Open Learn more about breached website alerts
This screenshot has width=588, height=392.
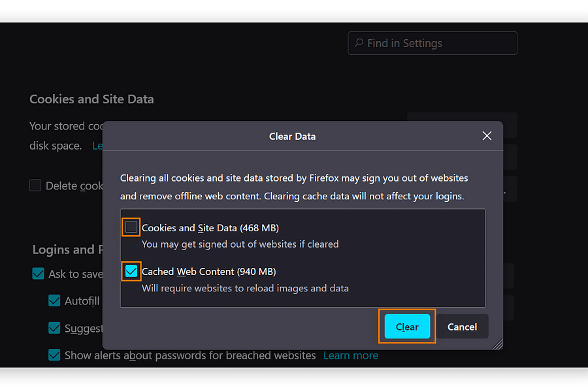coord(350,355)
